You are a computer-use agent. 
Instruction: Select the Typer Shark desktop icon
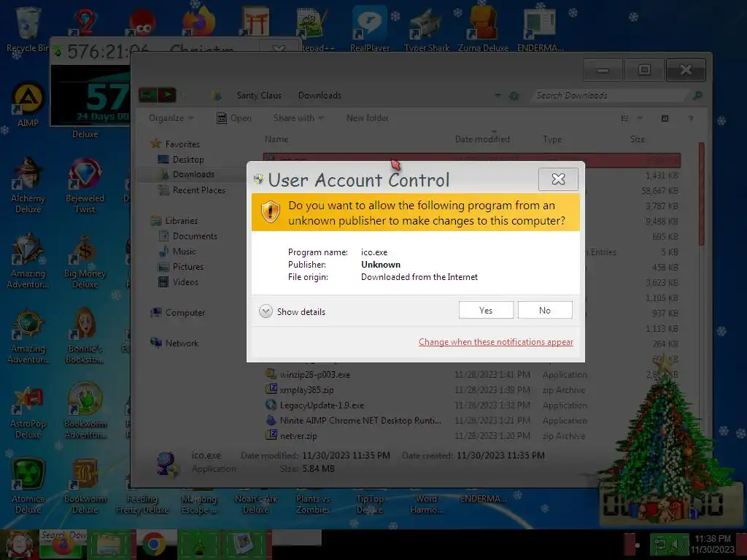click(x=426, y=29)
